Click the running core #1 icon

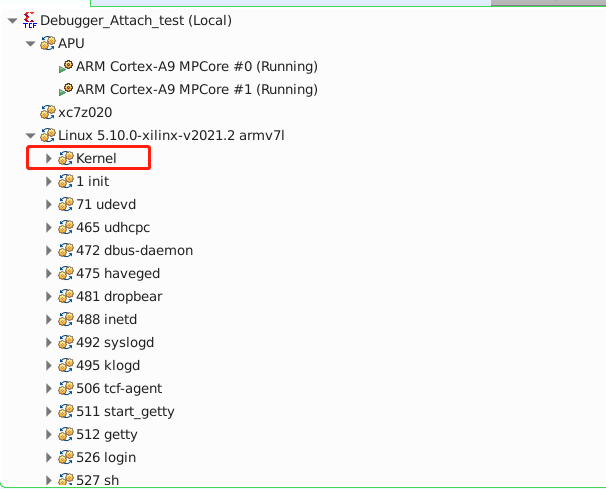click(x=66, y=89)
